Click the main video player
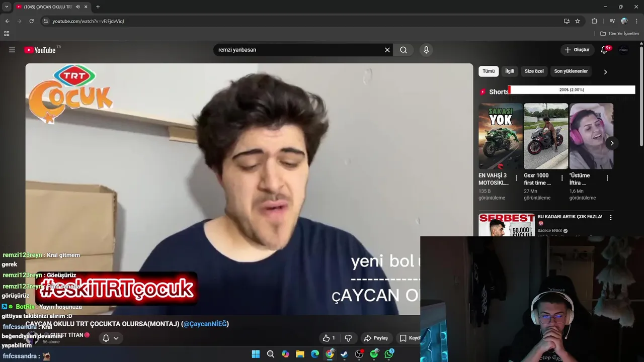Screen dimensions: 644x362 249,189
